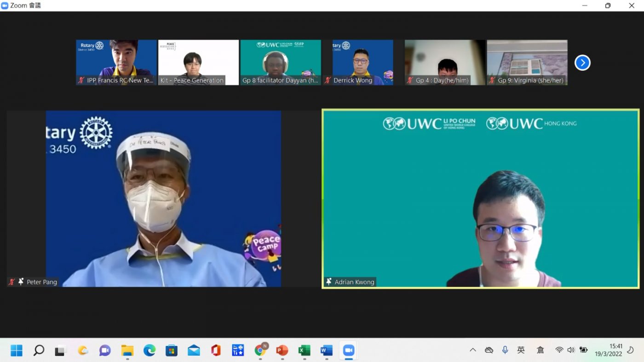The image size is (644, 362).
Task: Click muted mic icon on Gp 9 Virginia tile
Action: [492, 80]
